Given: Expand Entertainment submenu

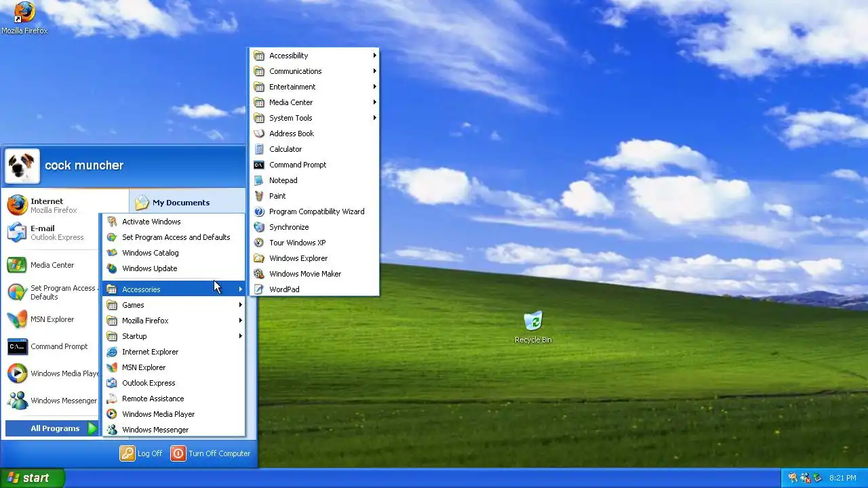Looking at the screenshot, I should (314, 87).
